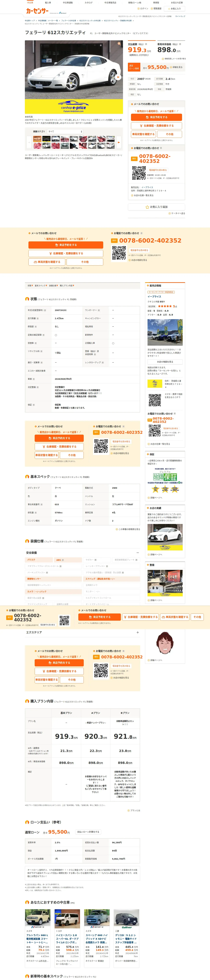Select the first highlighted car thumbnail
210x980 pixels.
37,139
